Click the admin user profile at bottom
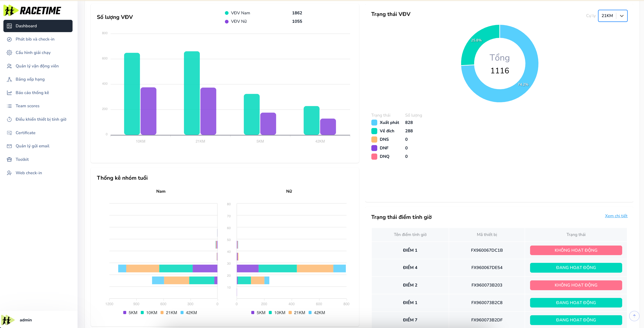Viewport: 644px width, 328px height. (x=25, y=320)
